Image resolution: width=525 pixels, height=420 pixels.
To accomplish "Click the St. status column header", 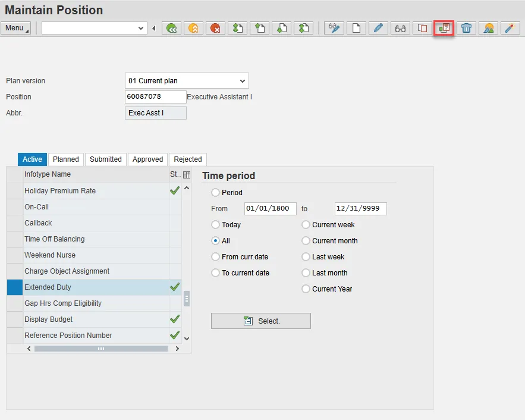I will pos(175,174).
